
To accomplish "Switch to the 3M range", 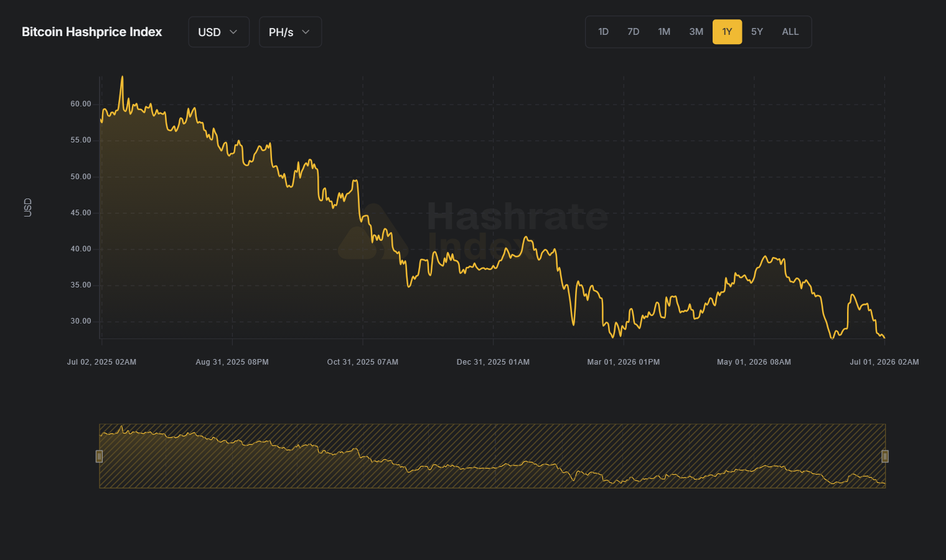I will coord(696,32).
